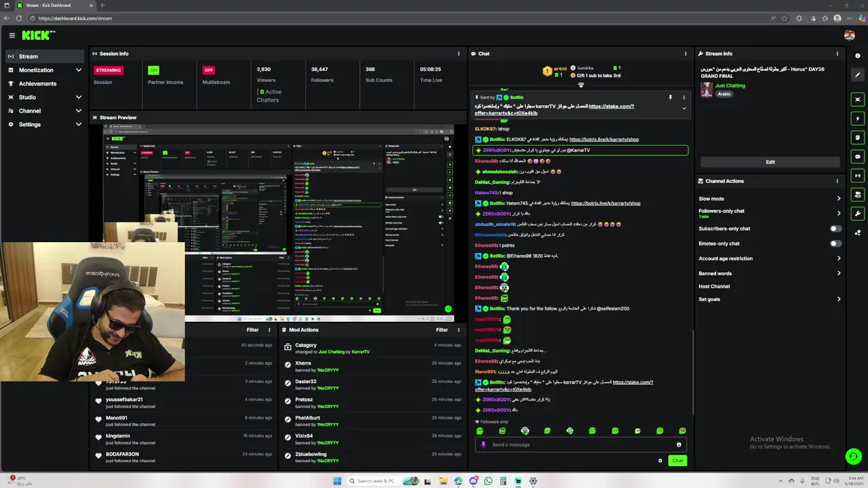Screen dimensions: 868x488
Task: Open Achievements in the sidebar
Action: [x=45, y=83]
